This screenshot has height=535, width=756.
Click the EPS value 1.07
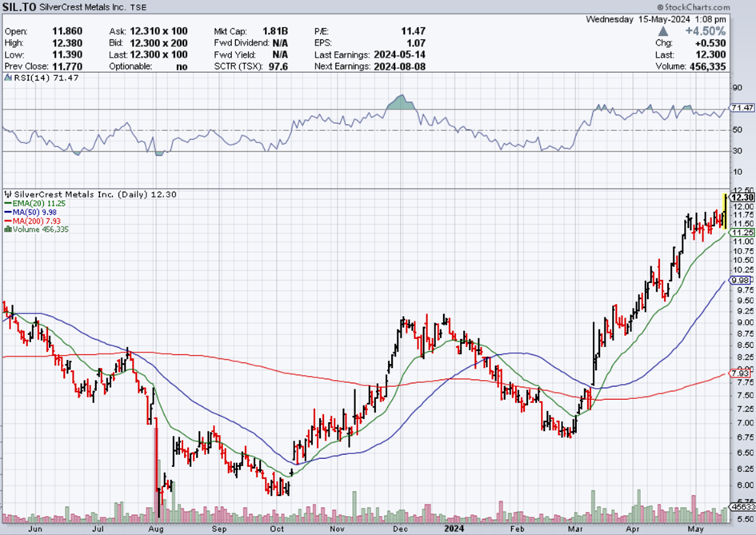(416, 43)
